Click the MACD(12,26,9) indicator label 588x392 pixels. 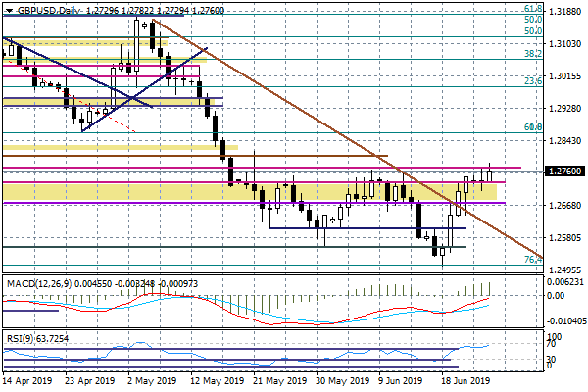coord(39,284)
